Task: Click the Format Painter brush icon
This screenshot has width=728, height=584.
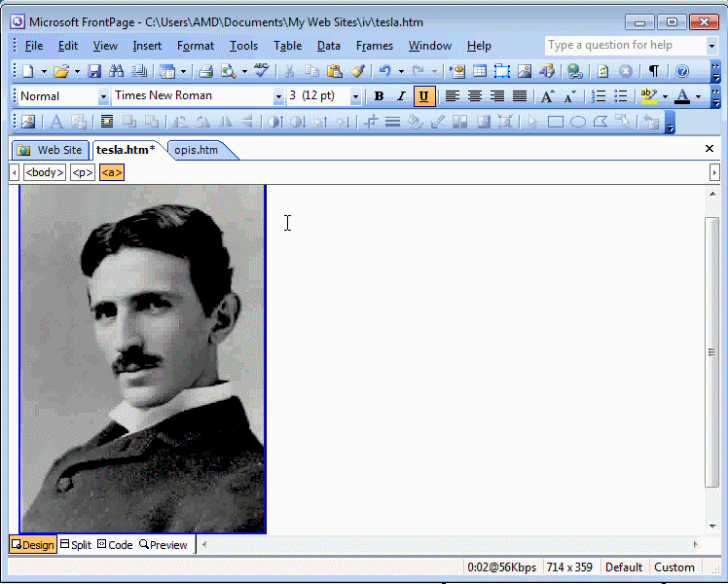Action: pos(357,71)
